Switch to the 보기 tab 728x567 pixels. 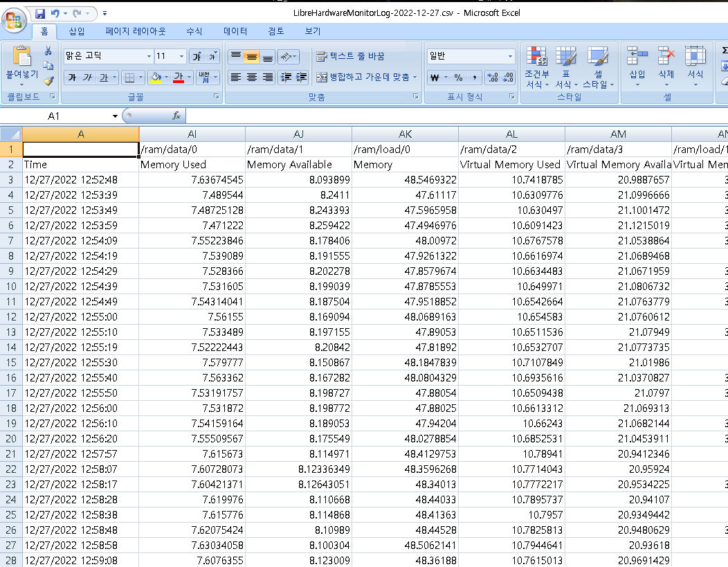point(313,31)
